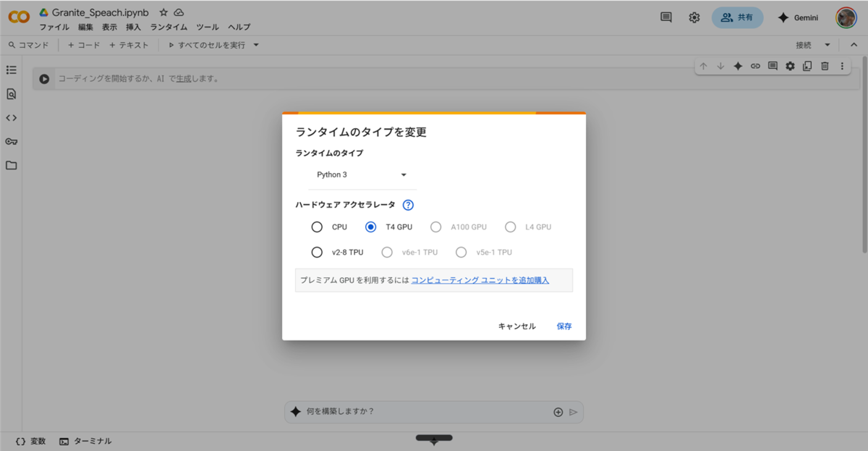
Task: Copy the cell link via the link icon
Action: (x=755, y=65)
